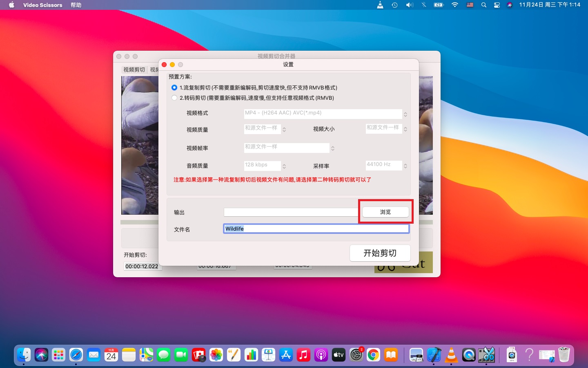Open Apple TV from the dock
Screen dimensions: 588x368
point(339,355)
